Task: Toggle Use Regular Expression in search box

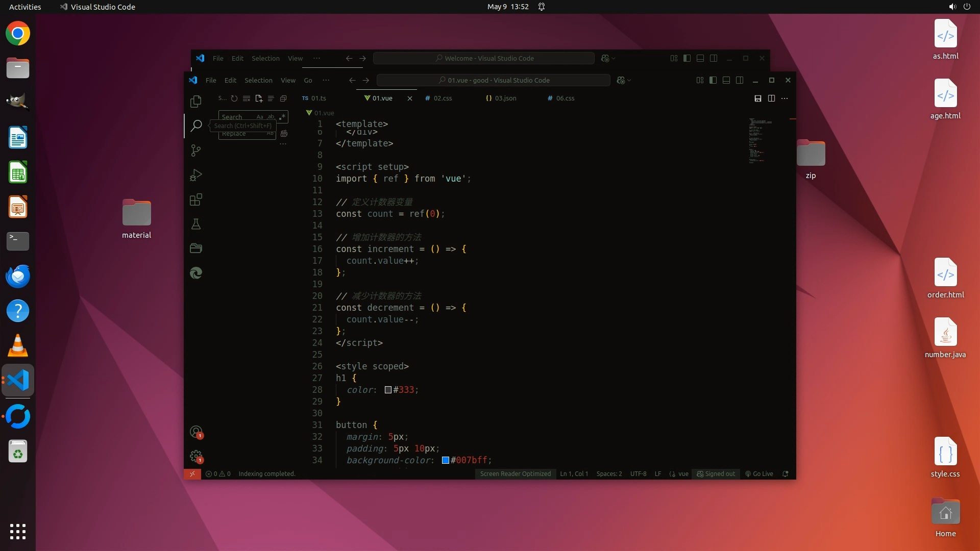Action: 282,117
